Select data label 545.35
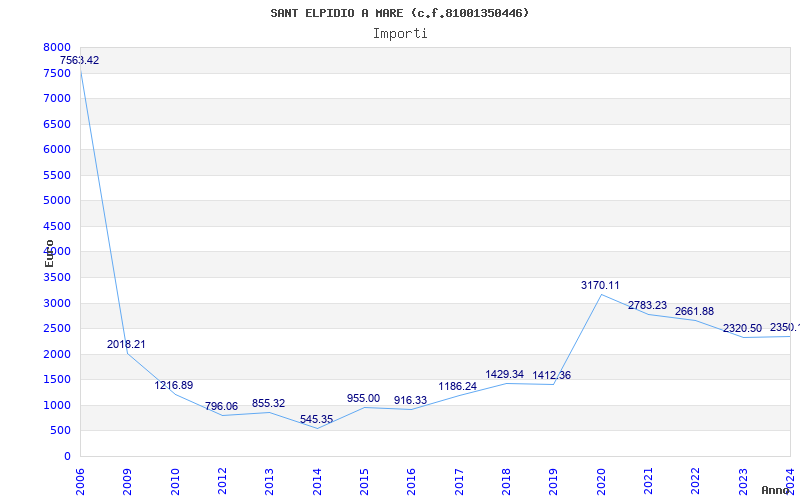This screenshot has height=500, width=800. coord(316,419)
